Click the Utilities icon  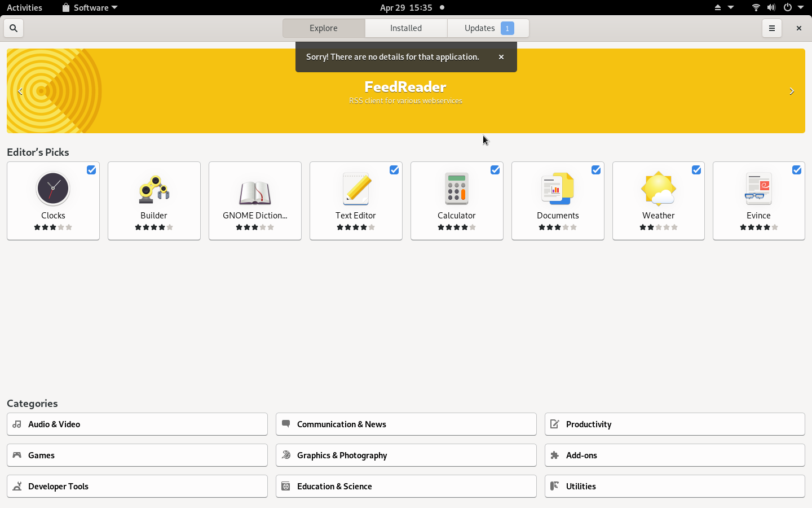555,486
